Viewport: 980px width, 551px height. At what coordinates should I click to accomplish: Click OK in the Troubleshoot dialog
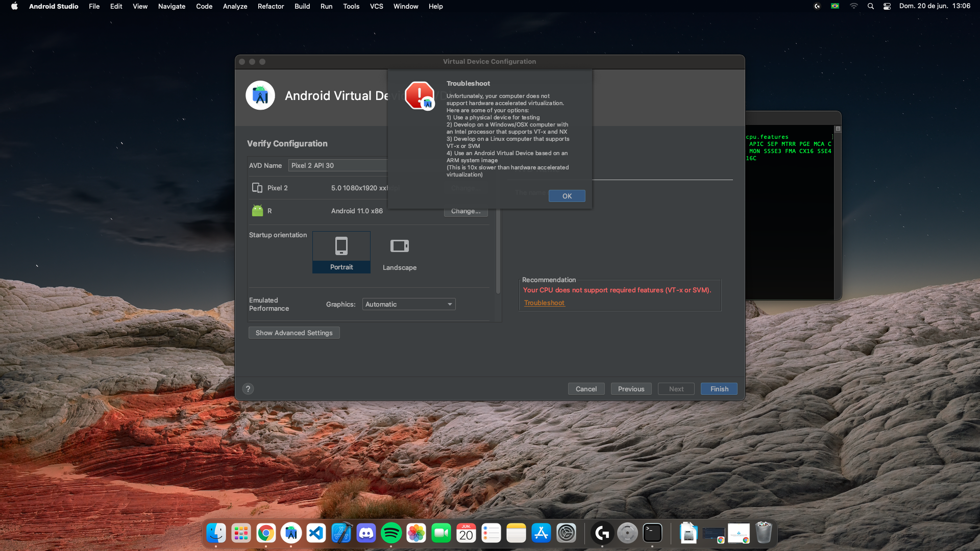567,196
